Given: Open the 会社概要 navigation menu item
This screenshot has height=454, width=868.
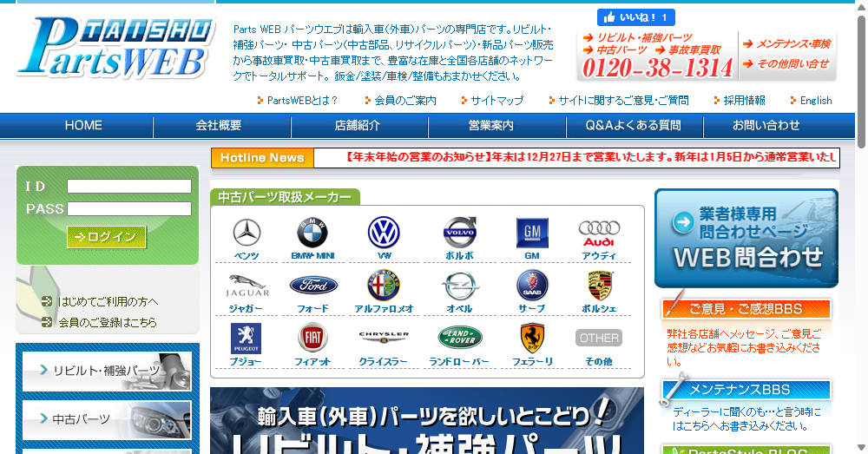Looking at the screenshot, I should (219, 126).
